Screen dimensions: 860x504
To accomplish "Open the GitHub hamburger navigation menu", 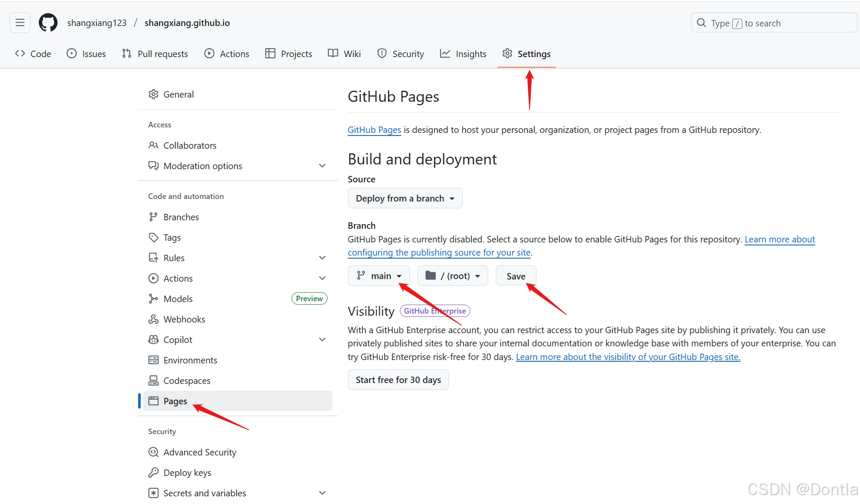I will 20,23.
